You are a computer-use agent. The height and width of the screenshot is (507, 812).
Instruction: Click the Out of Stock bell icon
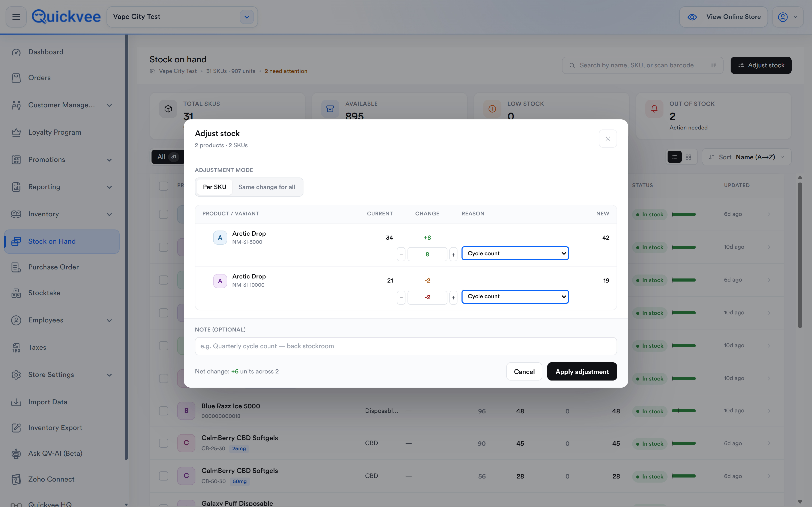[654, 109]
